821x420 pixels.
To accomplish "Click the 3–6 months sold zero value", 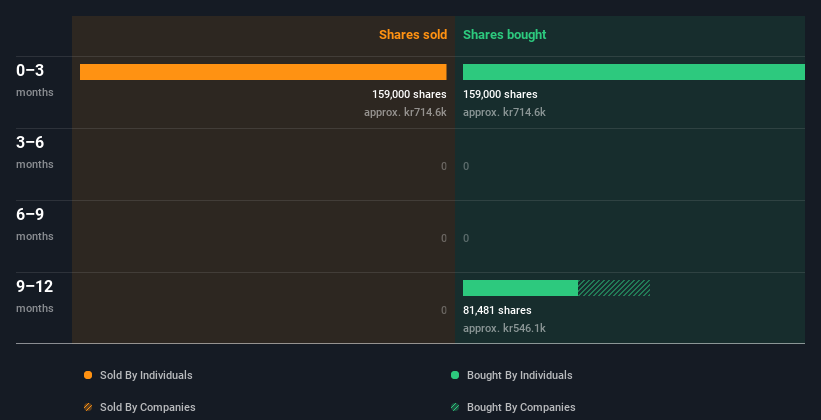I will click(x=444, y=166).
